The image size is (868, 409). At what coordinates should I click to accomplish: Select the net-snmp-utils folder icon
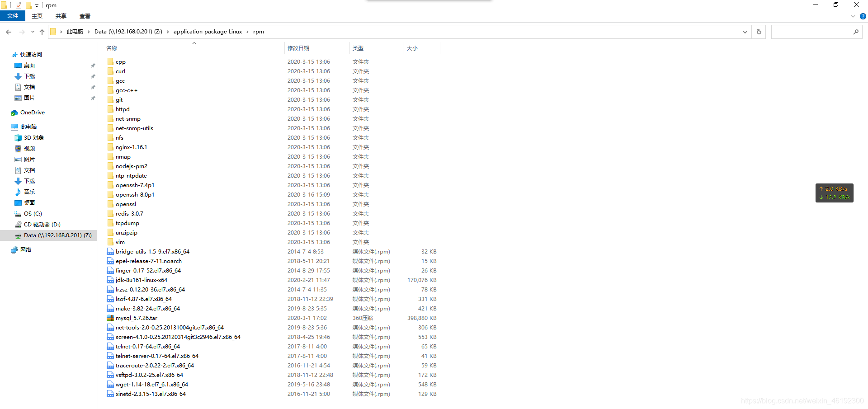pyautogui.click(x=110, y=128)
